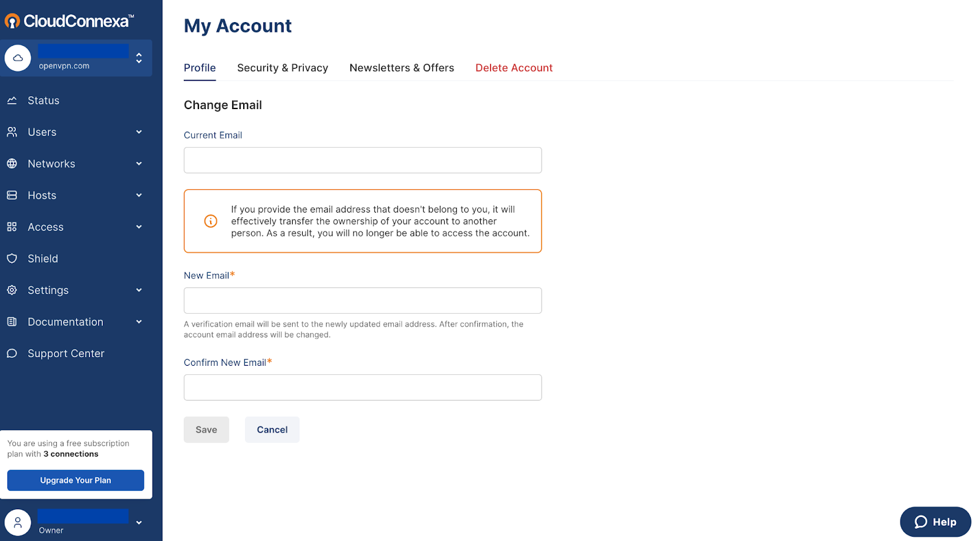Click the Status chart icon in sidebar
The width and height of the screenshot is (980, 541).
pyautogui.click(x=12, y=100)
